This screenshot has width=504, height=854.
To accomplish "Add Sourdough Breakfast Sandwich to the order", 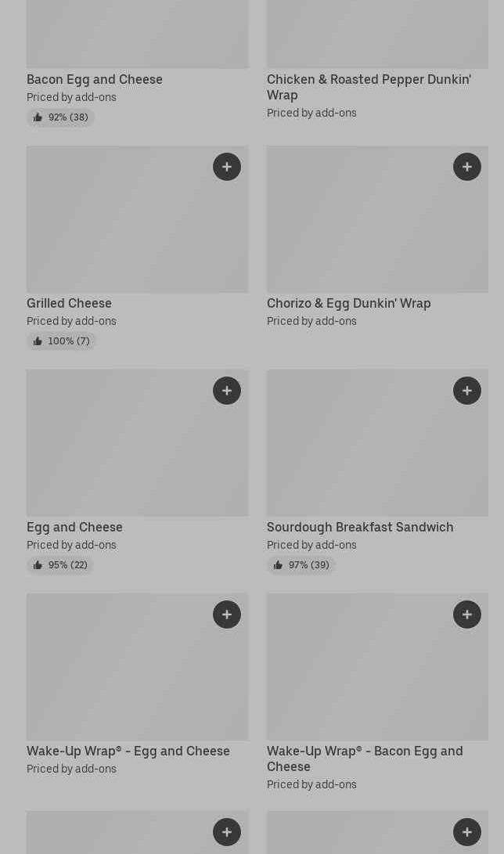I will point(467,391).
